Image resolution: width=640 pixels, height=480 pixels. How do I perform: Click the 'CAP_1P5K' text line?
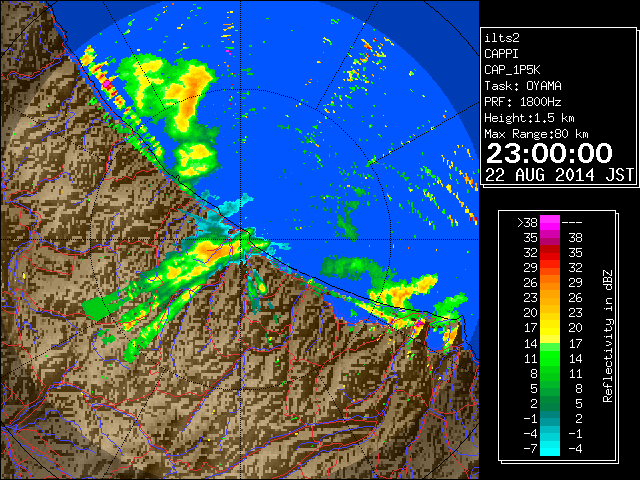[512, 70]
